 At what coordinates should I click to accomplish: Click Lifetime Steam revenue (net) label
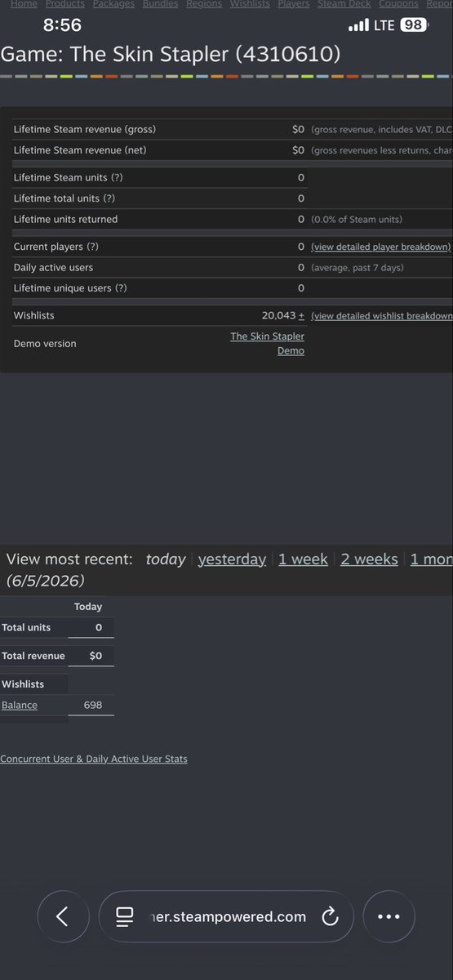coord(80,150)
